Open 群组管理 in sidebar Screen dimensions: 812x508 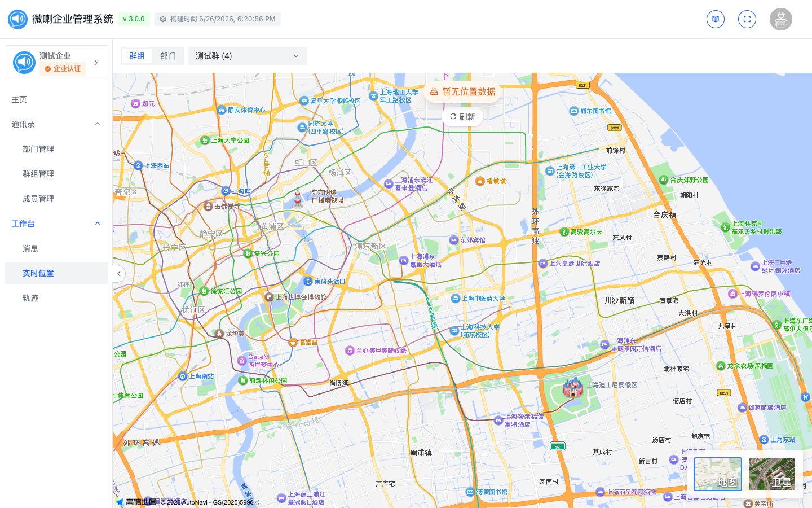tap(56, 174)
